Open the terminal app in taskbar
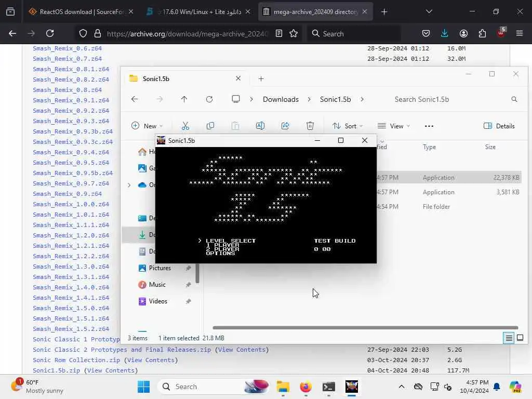 (329, 387)
